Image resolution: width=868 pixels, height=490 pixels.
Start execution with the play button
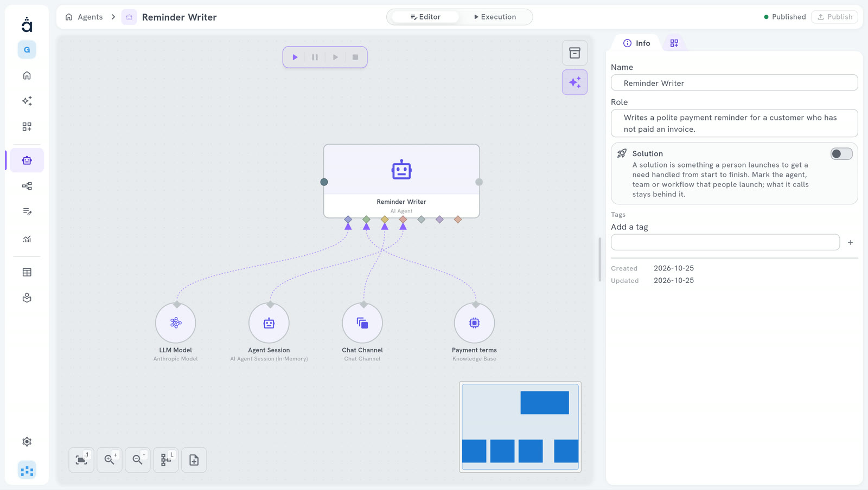point(295,57)
